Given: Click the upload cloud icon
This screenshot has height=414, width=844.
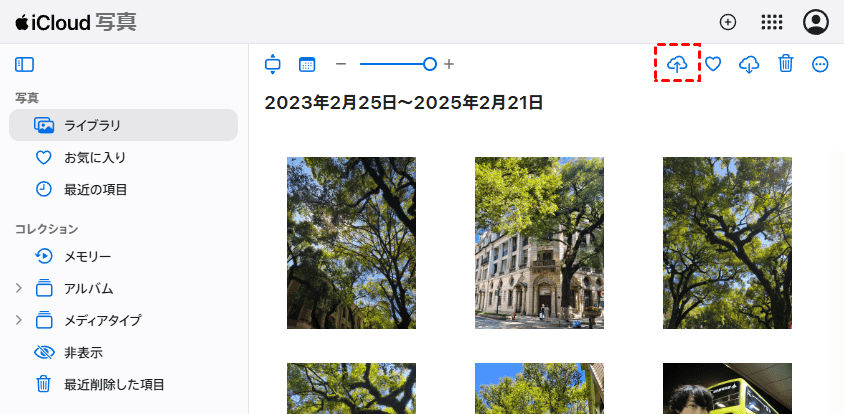Looking at the screenshot, I should pyautogui.click(x=677, y=65).
